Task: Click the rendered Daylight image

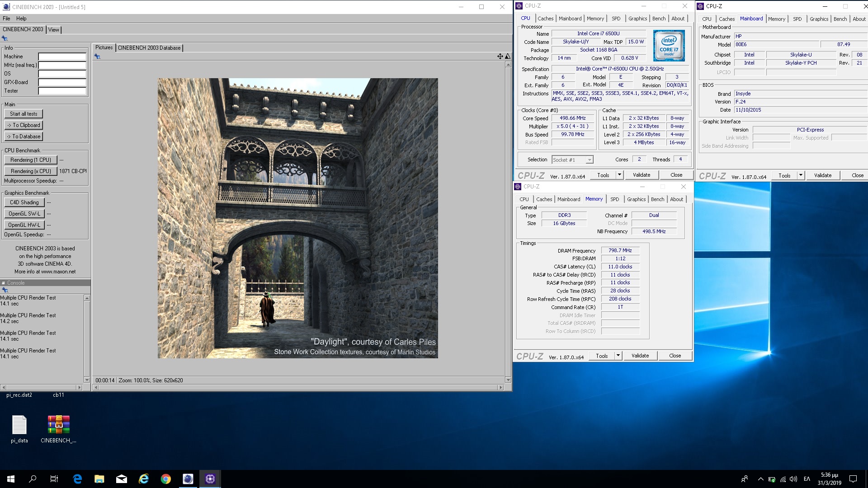Action: tap(297, 218)
